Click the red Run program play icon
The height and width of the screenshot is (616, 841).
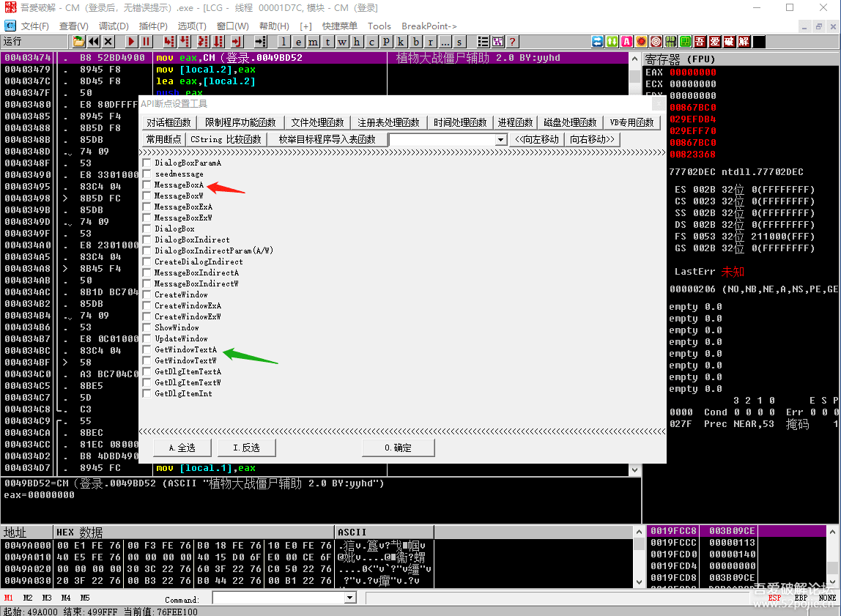[131, 42]
